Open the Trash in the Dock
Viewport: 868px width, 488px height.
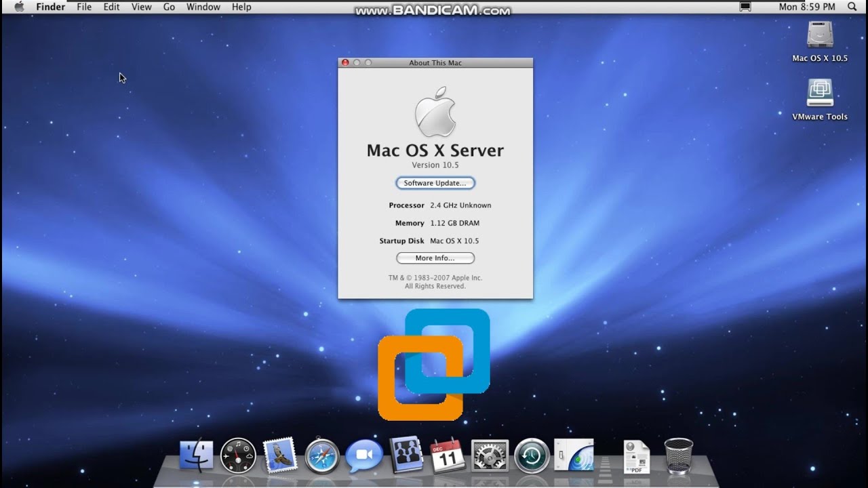[x=678, y=455]
